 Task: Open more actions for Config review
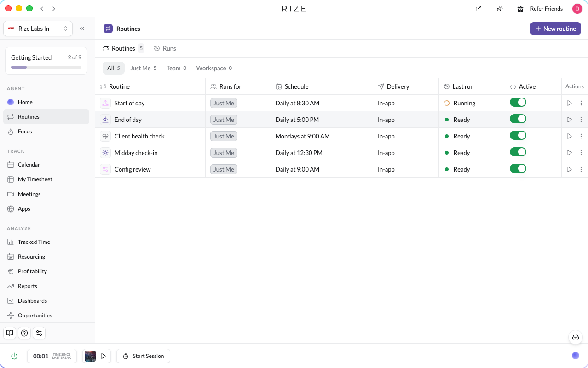pos(581,169)
